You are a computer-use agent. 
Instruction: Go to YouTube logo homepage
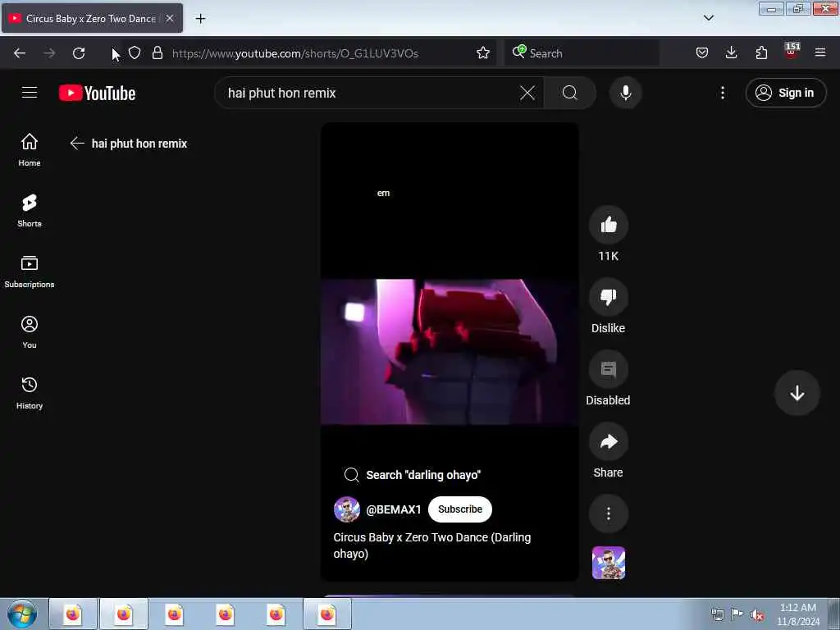[x=97, y=93]
